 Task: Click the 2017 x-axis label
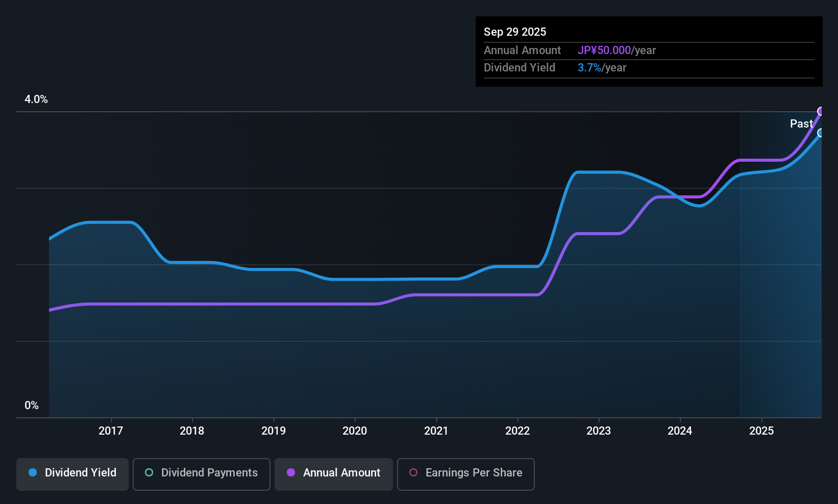click(x=111, y=431)
